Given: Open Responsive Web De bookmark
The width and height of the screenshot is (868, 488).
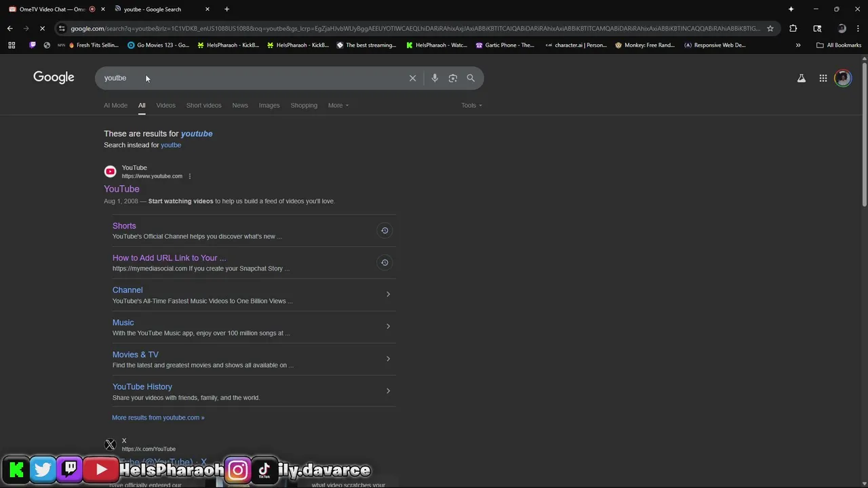Looking at the screenshot, I should (715, 45).
